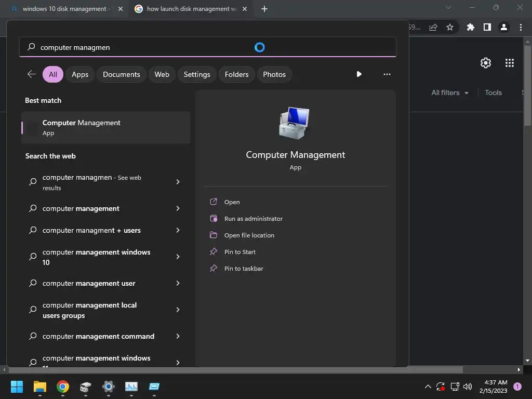Click the Pin to taskbar pin icon
The width and height of the screenshot is (532, 399).
[214, 269]
